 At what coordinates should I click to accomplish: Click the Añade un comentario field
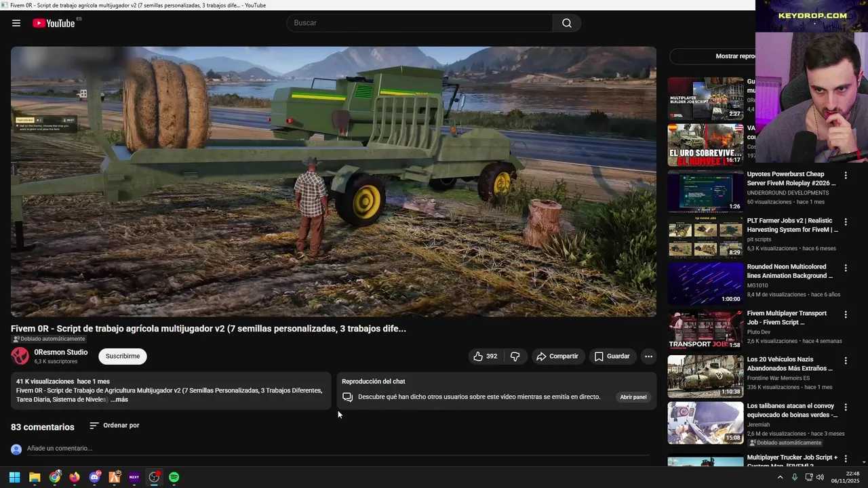tap(338, 448)
